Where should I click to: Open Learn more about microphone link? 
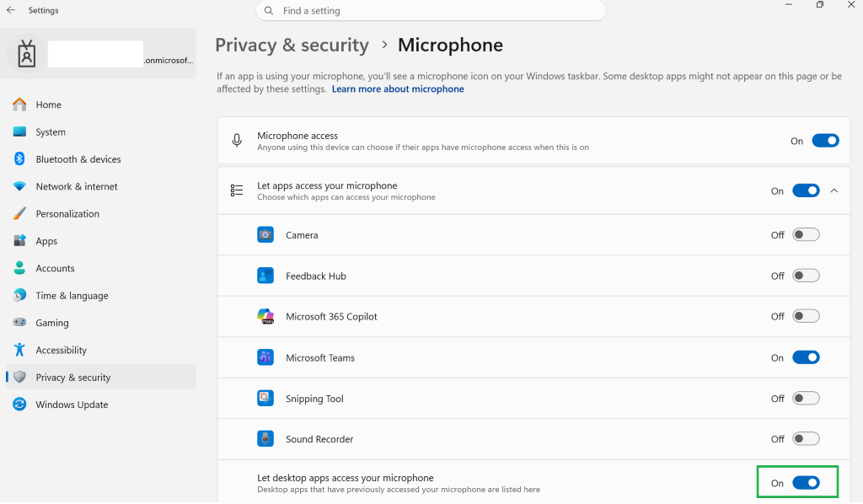point(398,89)
